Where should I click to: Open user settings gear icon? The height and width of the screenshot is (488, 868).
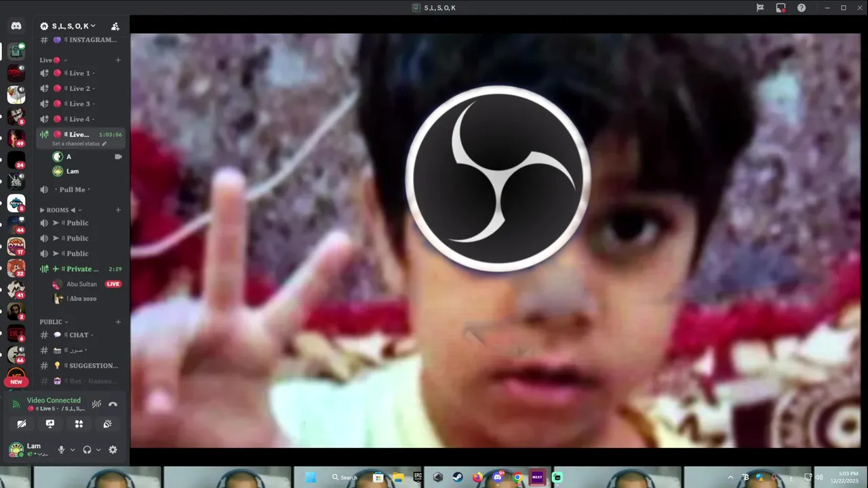(113, 449)
